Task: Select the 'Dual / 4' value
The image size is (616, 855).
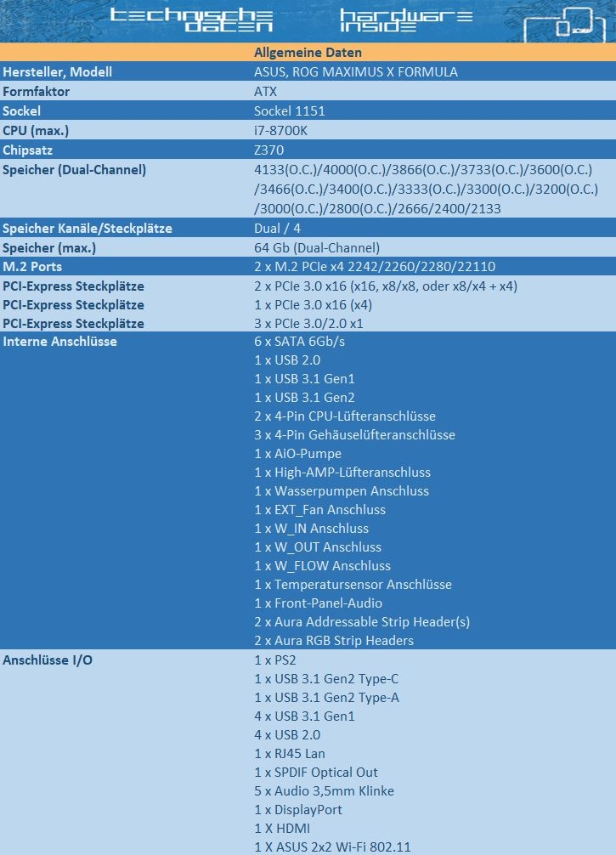Action: (x=278, y=228)
